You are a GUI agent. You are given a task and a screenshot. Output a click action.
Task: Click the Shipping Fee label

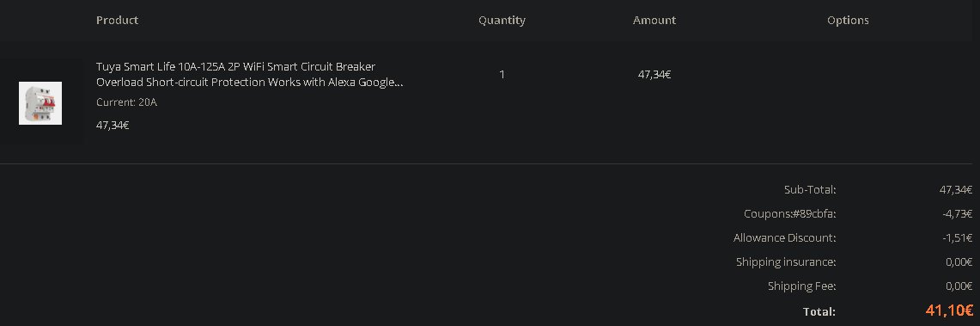[x=802, y=286]
